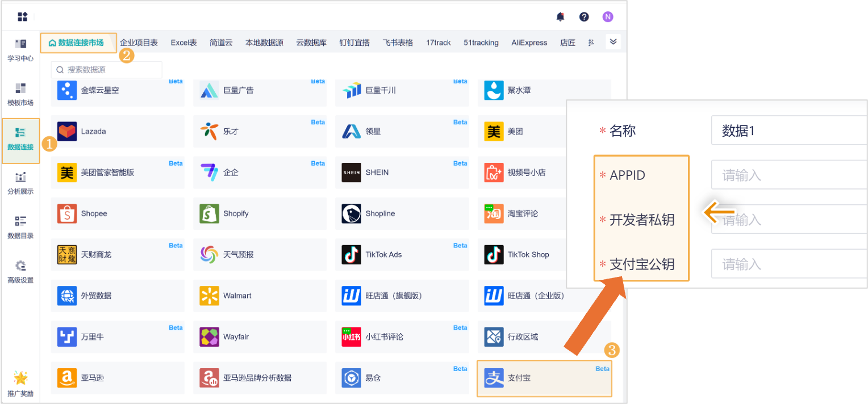
Task: Switch to the 钉钉宜搭 tab
Action: click(x=354, y=42)
